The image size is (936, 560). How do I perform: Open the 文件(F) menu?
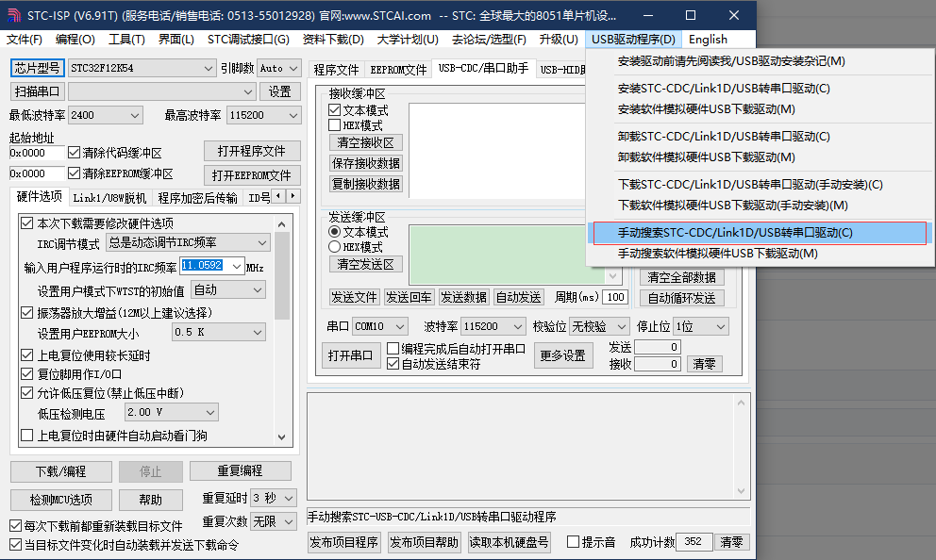(25, 40)
